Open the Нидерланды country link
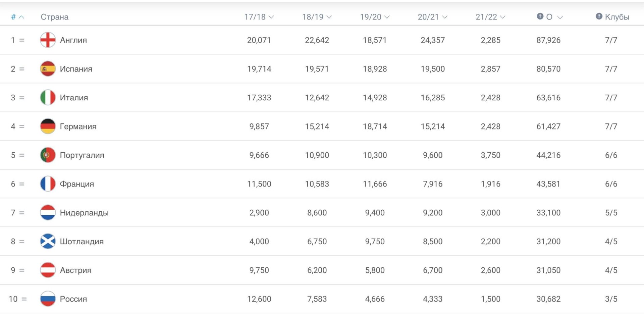Screen dimensions: 644x314 (84, 213)
